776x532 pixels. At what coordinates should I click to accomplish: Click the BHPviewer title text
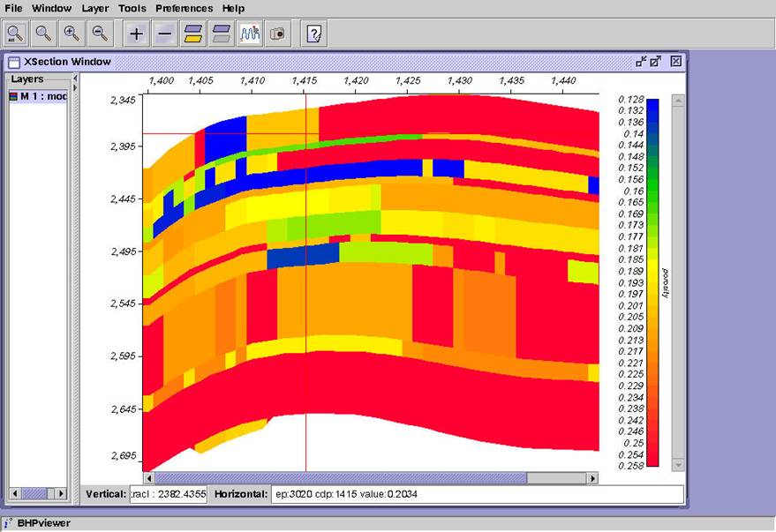point(43,523)
